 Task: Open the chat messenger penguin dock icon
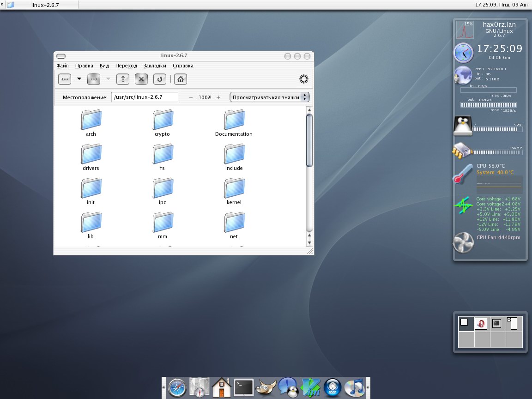(x=288, y=387)
